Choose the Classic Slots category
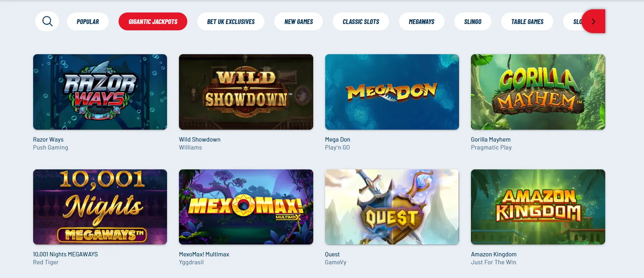The height and width of the screenshot is (278, 644). 361,21
